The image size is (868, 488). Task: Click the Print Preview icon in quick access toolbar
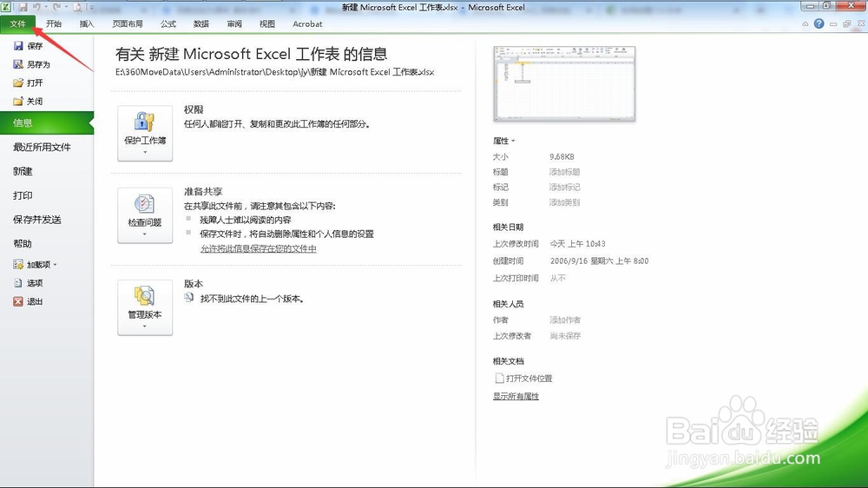pos(77,7)
